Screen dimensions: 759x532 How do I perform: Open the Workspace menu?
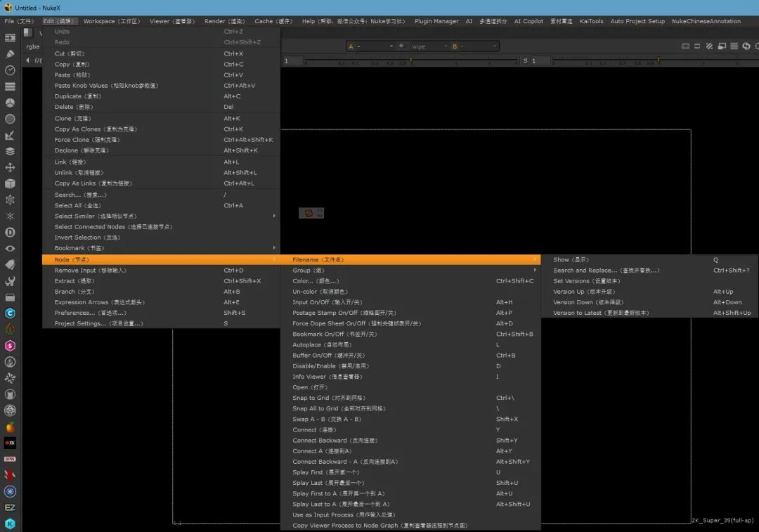[x=112, y=21]
